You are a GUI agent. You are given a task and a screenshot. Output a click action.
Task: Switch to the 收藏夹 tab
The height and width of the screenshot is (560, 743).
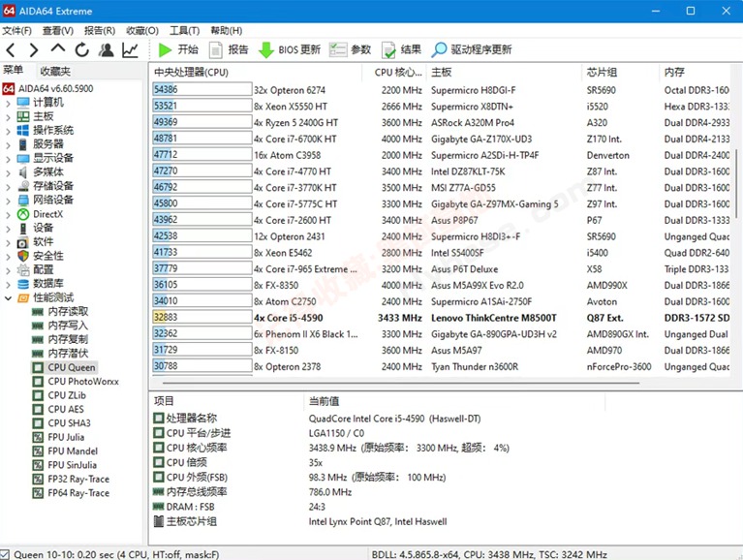pyautogui.click(x=54, y=71)
